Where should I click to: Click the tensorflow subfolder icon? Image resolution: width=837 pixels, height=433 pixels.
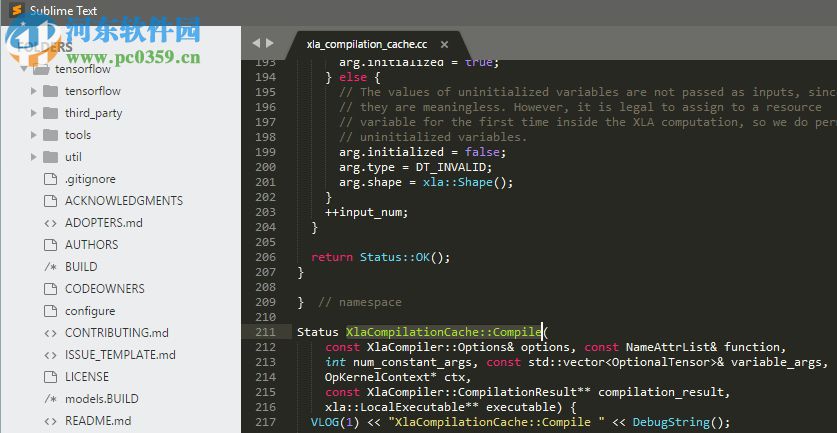click(x=51, y=91)
